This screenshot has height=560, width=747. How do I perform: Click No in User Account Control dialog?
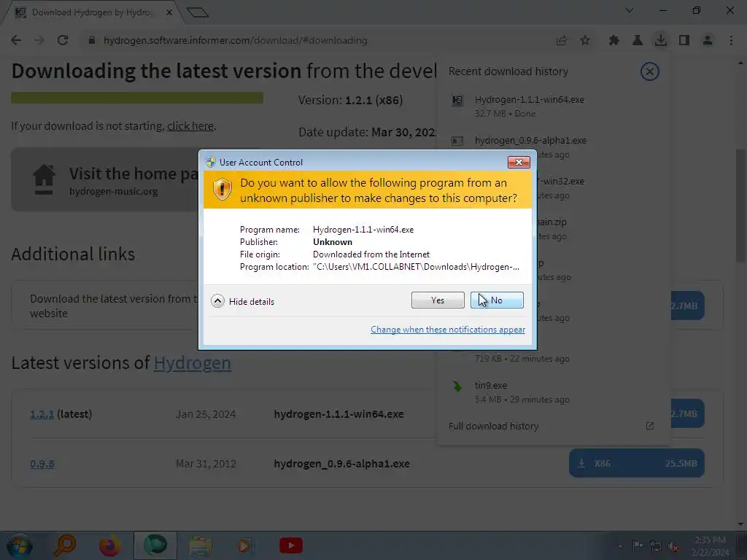(497, 300)
